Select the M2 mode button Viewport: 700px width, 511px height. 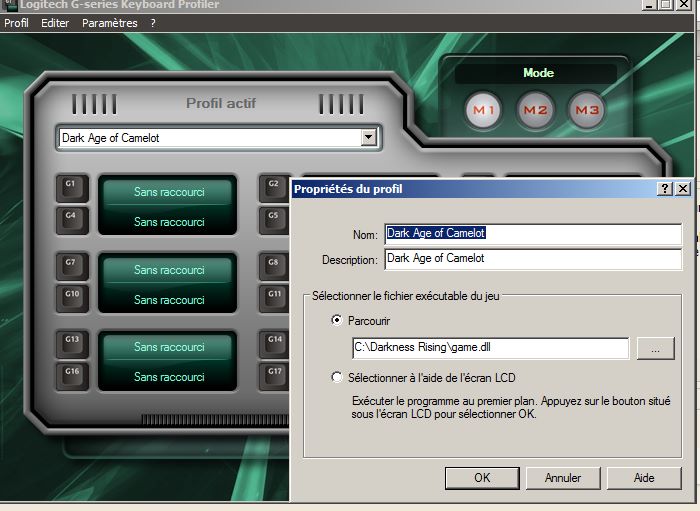(x=535, y=110)
